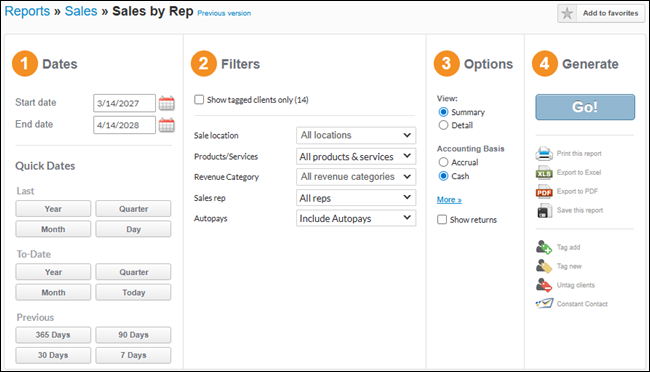The image size is (650, 372).
Task: Click the Start date input field
Action: pyautogui.click(x=124, y=103)
